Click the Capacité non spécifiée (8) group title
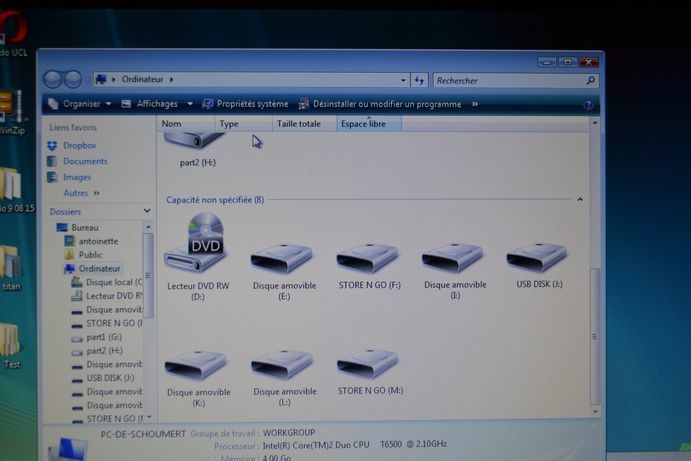This screenshot has height=461, width=691. point(215,200)
